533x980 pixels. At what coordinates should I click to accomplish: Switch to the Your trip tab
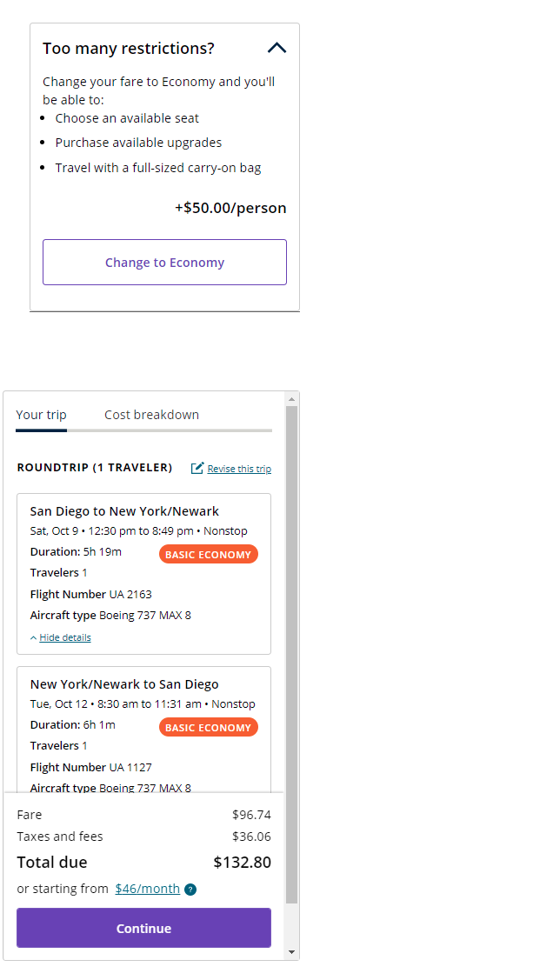coord(41,415)
